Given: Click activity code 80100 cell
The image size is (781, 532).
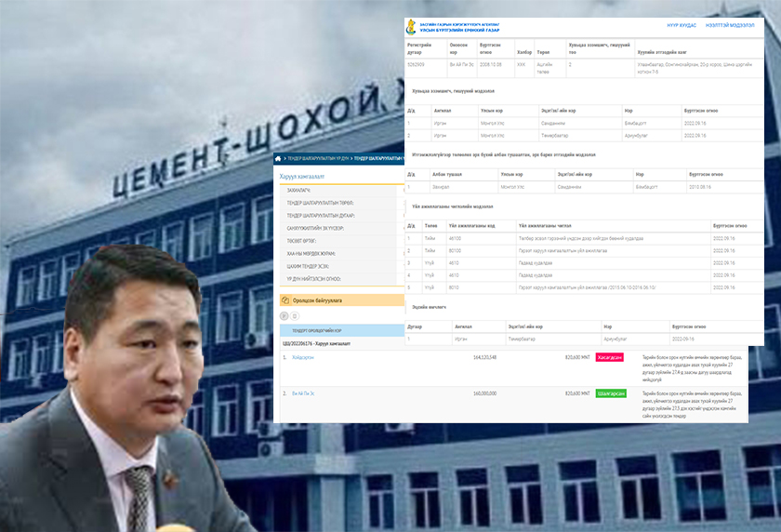Looking at the screenshot, I should 455,251.
